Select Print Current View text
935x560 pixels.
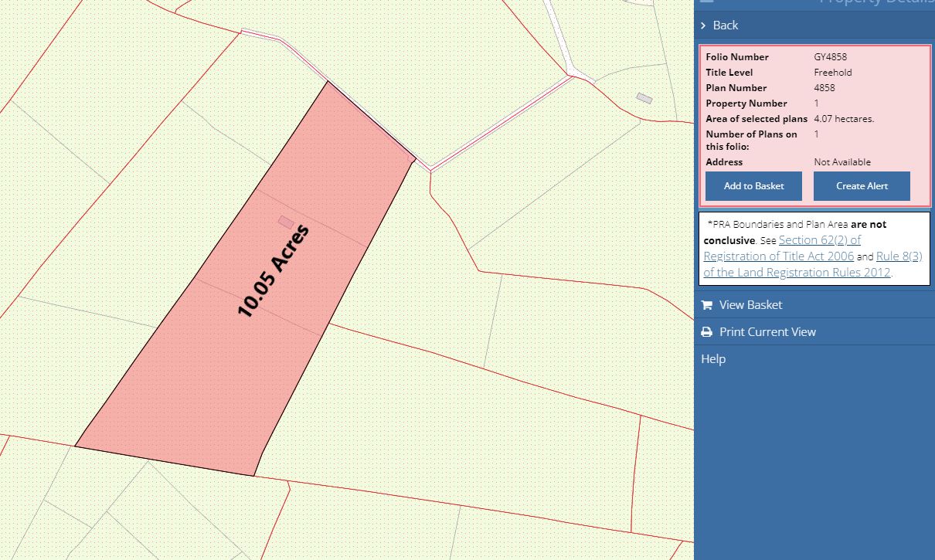767,332
